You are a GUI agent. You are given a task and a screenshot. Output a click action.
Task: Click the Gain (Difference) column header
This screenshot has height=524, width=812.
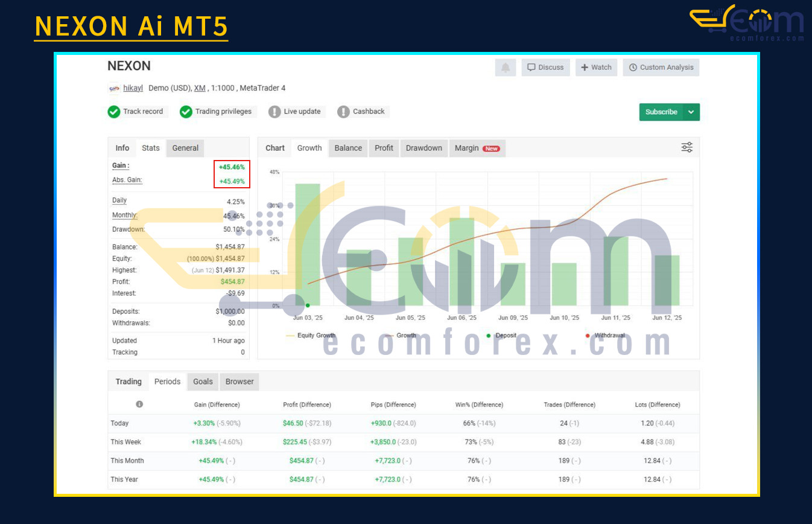[217, 404]
